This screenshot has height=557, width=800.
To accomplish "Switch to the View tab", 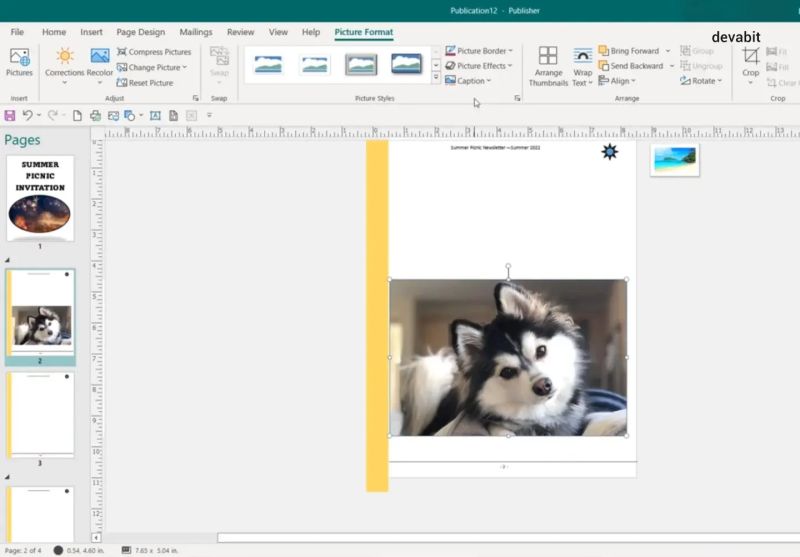I will 278,32.
